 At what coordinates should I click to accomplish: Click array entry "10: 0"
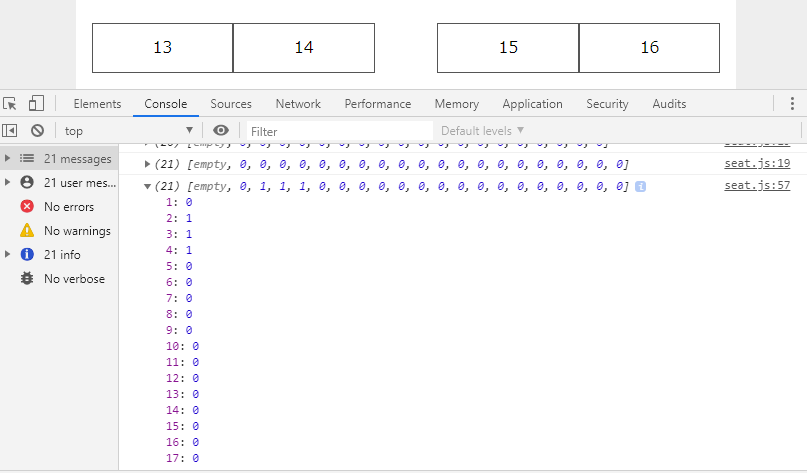pos(182,346)
